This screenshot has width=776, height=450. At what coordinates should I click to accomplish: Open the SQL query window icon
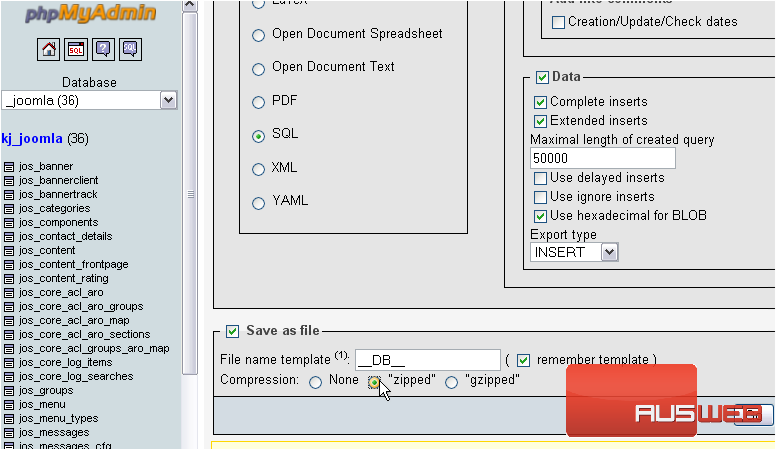(x=76, y=50)
